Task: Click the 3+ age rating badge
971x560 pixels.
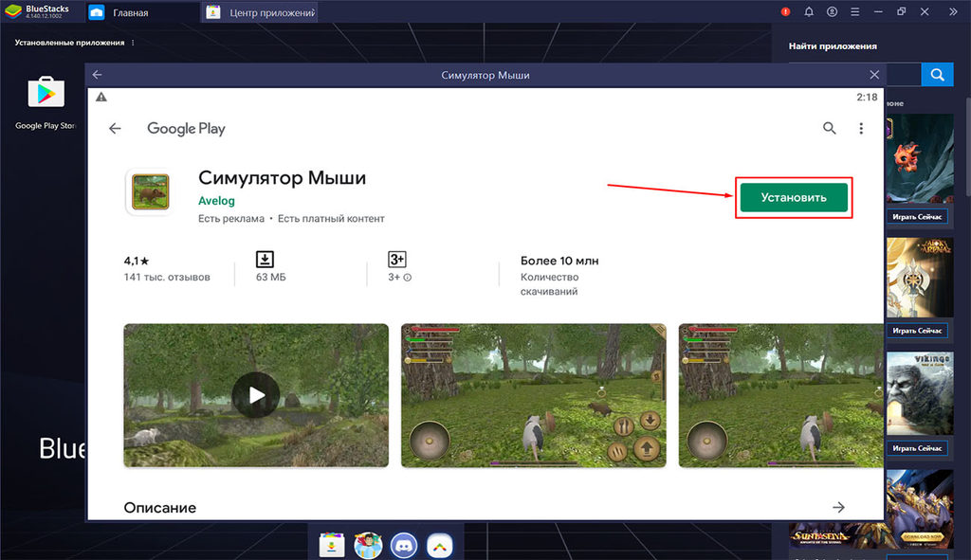Action: [x=397, y=260]
